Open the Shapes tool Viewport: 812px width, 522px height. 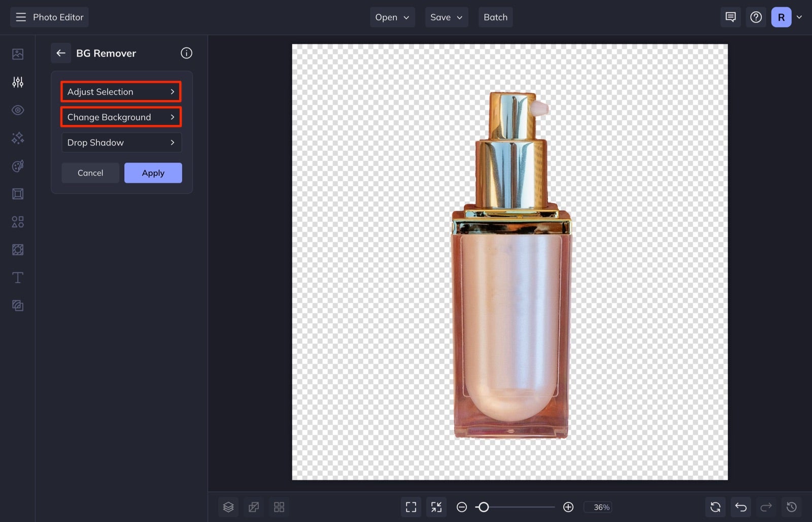click(x=18, y=221)
